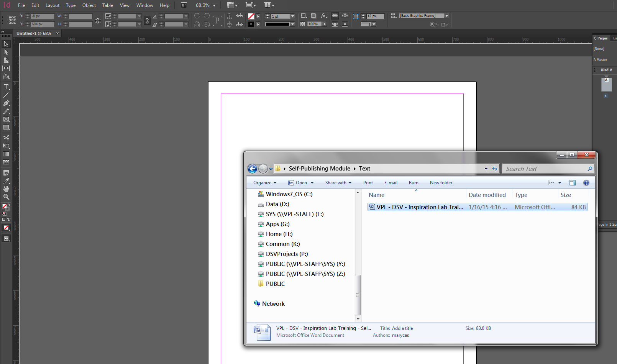Select the Type tool
Image resolution: width=617 pixels, height=364 pixels.
tap(6, 87)
